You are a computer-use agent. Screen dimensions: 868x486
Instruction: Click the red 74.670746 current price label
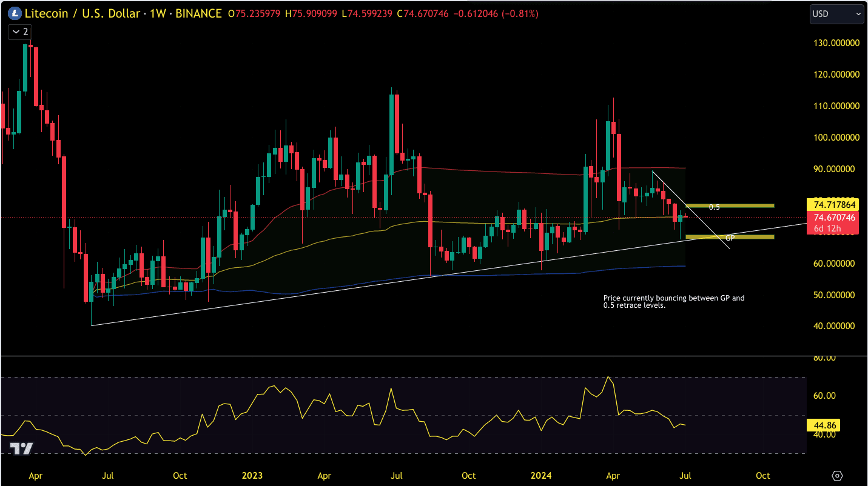(x=834, y=218)
